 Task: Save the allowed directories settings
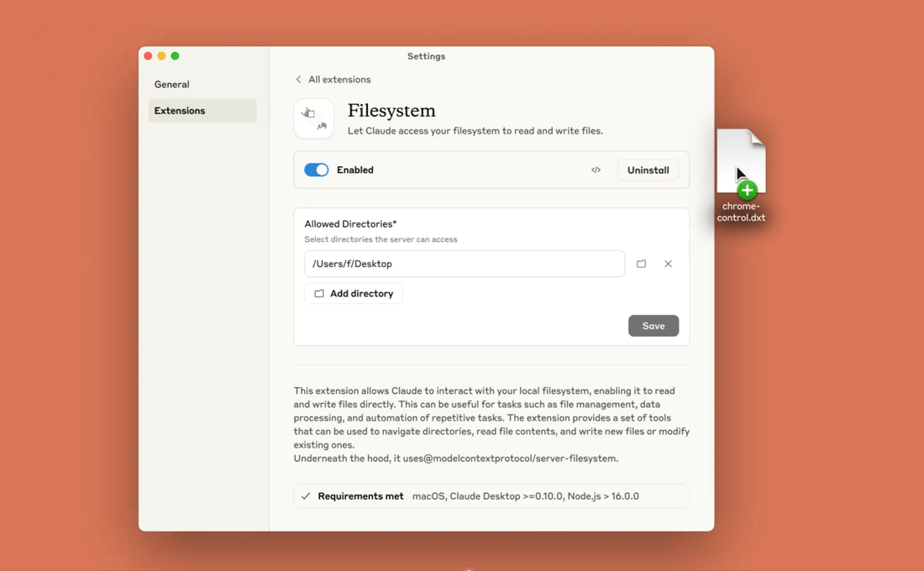pos(654,325)
